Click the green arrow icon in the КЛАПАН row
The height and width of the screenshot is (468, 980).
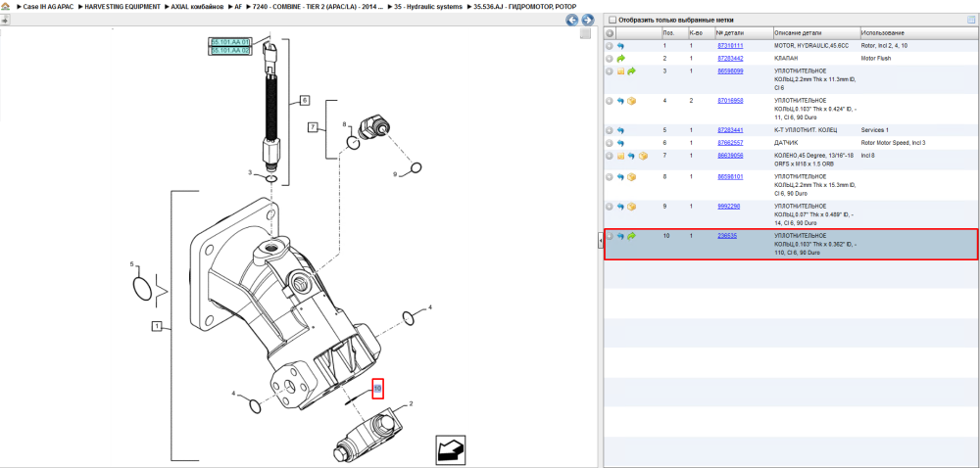pyautogui.click(x=620, y=58)
